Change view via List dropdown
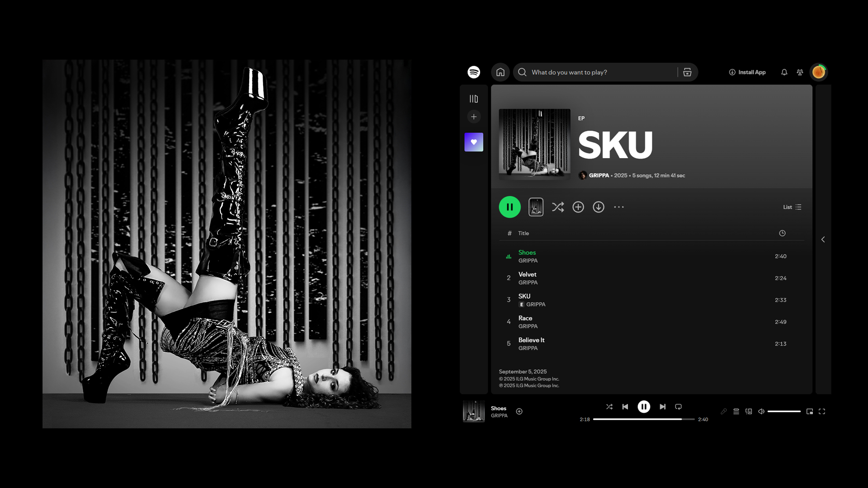 point(792,207)
